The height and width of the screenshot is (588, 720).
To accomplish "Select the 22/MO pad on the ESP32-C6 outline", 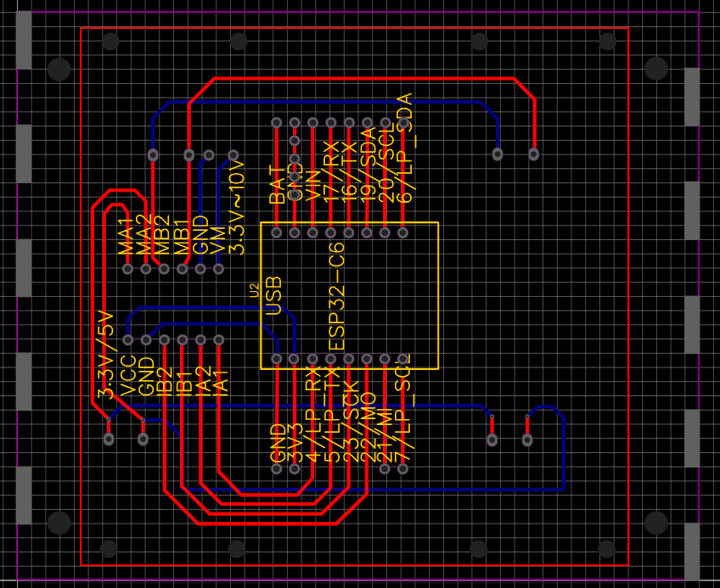I will (367, 359).
